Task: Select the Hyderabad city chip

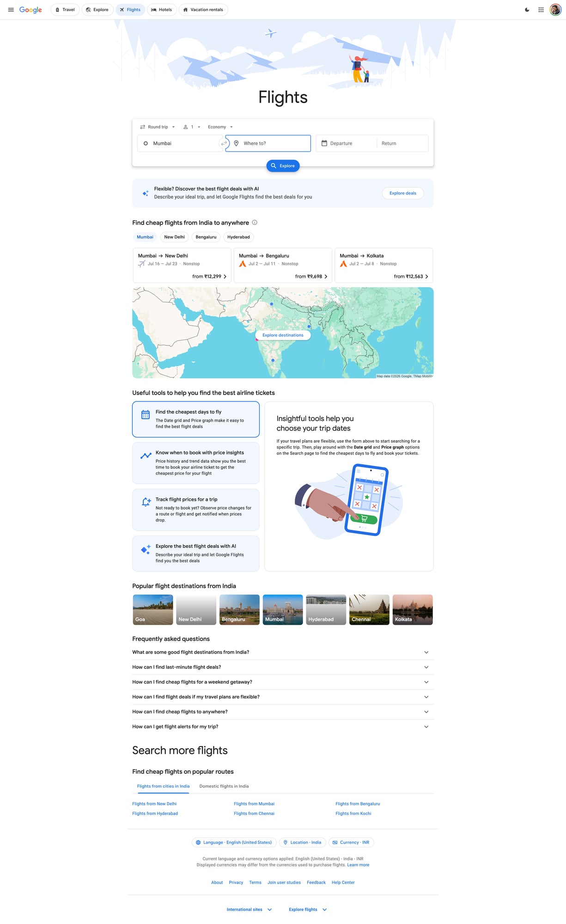Action: (238, 237)
